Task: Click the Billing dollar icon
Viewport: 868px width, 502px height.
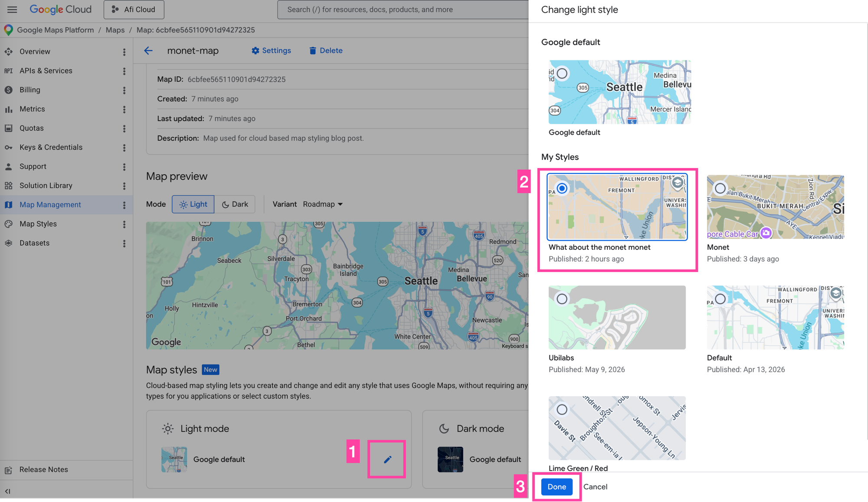Action: pos(9,90)
